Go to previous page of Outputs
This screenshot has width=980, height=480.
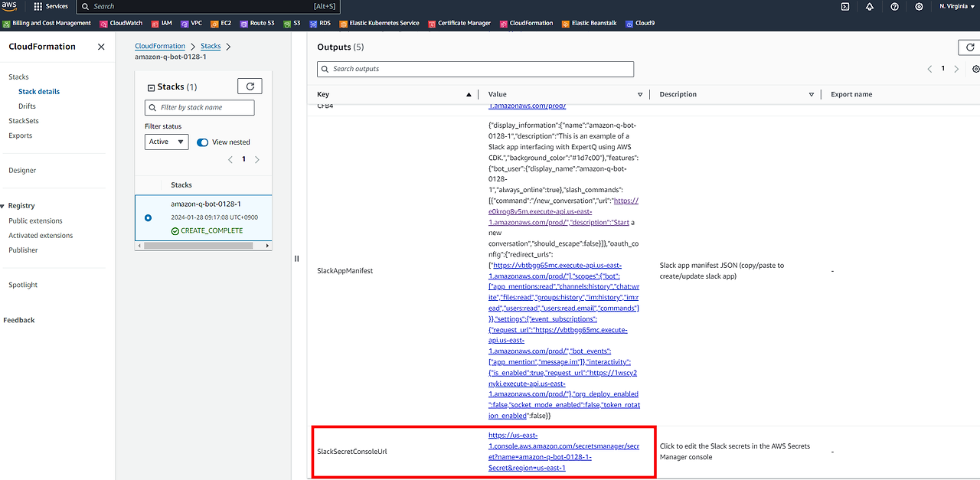(x=929, y=69)
